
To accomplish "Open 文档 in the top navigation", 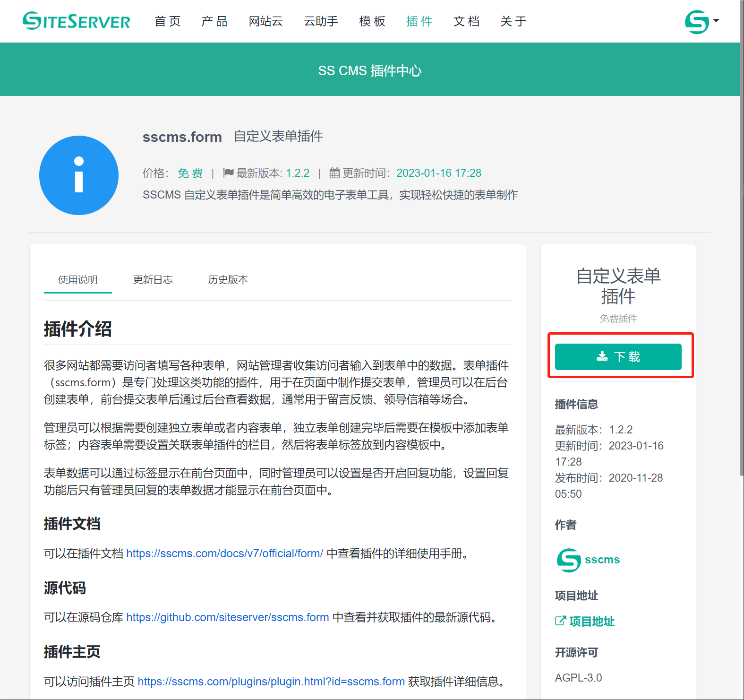I will 467,21.
